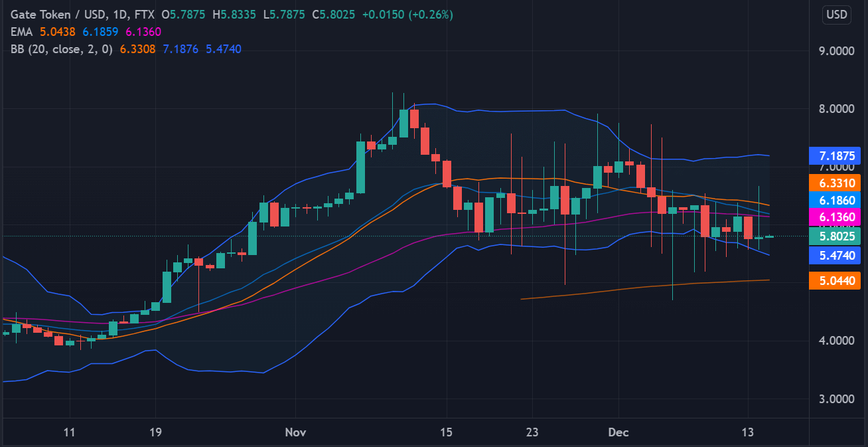Click the orange 5.0440 price-axis tag
868x447 pixels.
point(835,280)
